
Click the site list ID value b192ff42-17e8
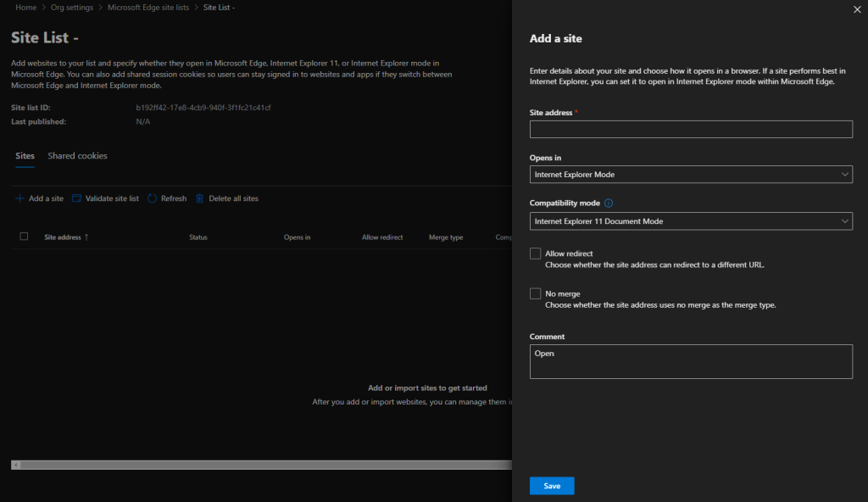pyautogui.click(x=203, y=108)
